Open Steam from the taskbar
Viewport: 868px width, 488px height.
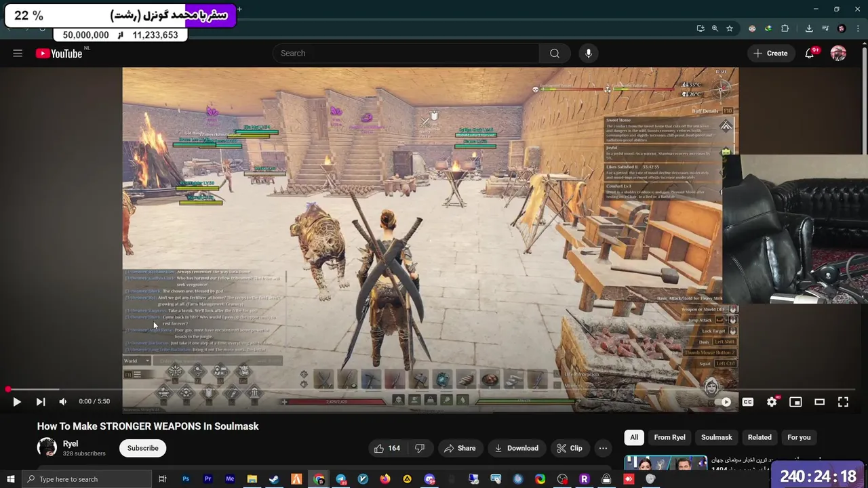pos(274,479)
